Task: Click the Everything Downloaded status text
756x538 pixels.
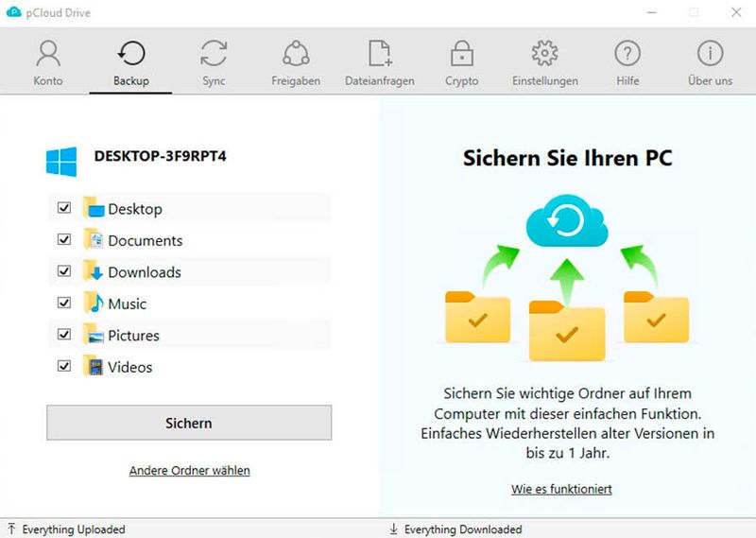Action: click(463, 529)
